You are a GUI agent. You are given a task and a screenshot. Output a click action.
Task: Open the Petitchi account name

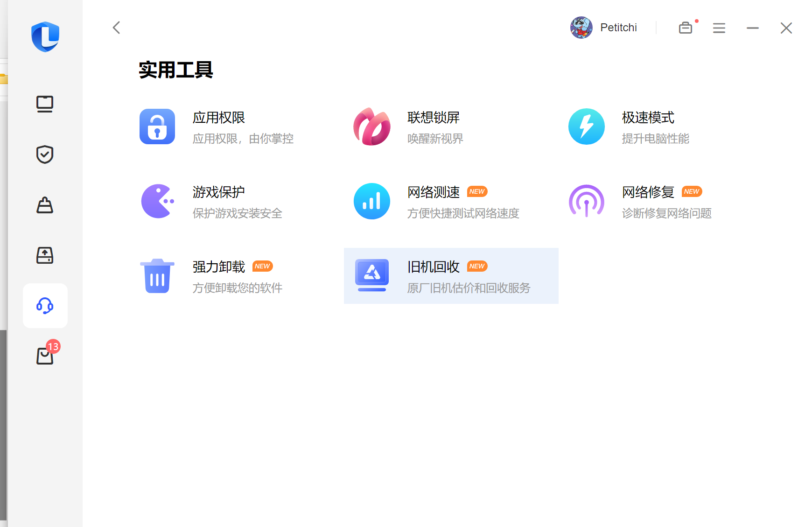[618, 28]
